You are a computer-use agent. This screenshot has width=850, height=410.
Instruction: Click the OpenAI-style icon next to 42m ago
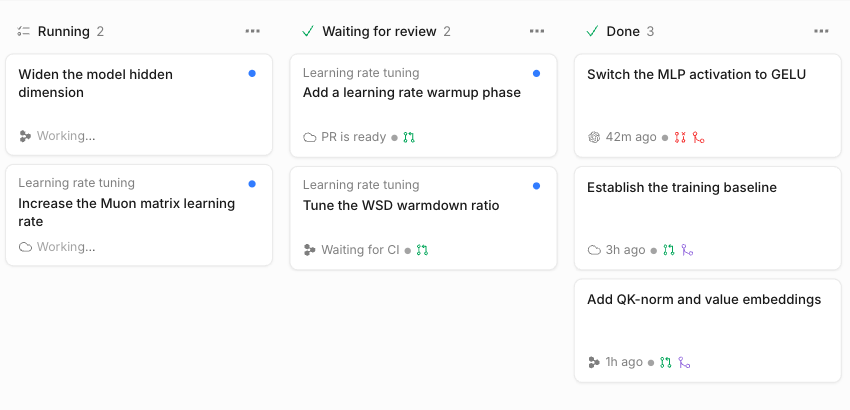pos(594,137)
